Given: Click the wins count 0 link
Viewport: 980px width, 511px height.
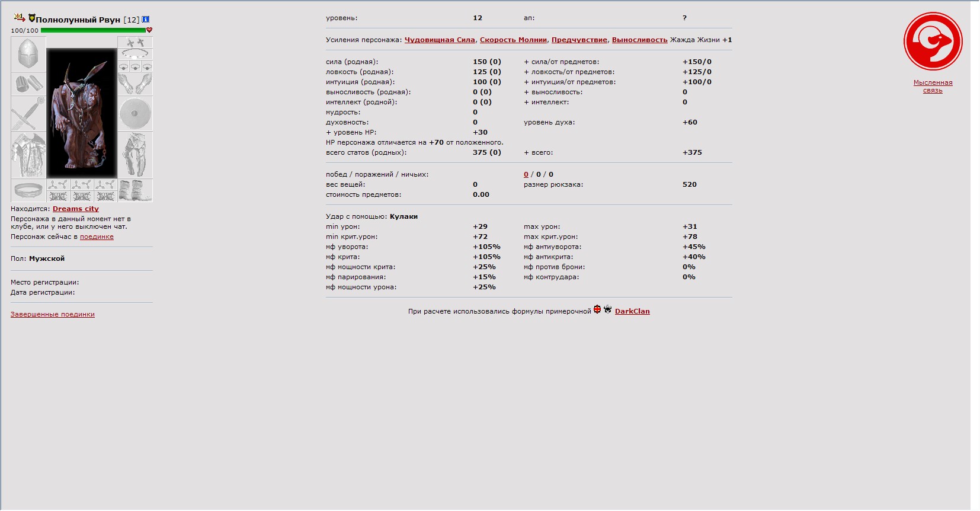Looking at the screenshot, I should 526,174.
